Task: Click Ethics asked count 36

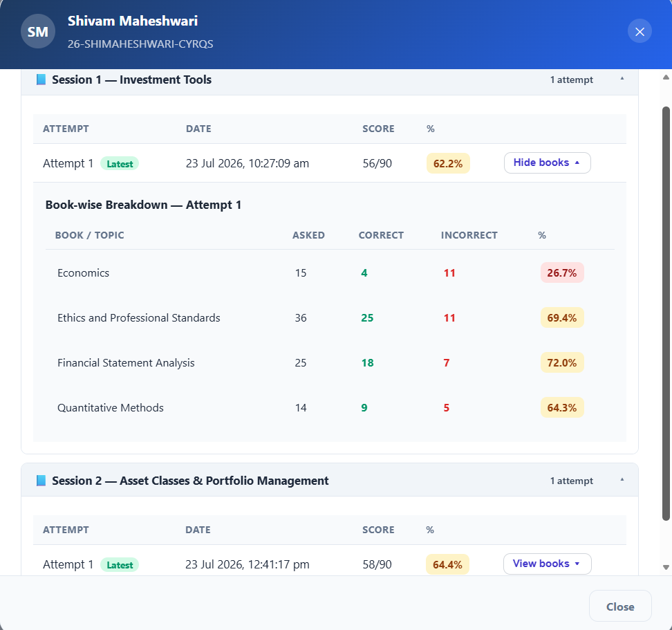Action: coord(301,318)
